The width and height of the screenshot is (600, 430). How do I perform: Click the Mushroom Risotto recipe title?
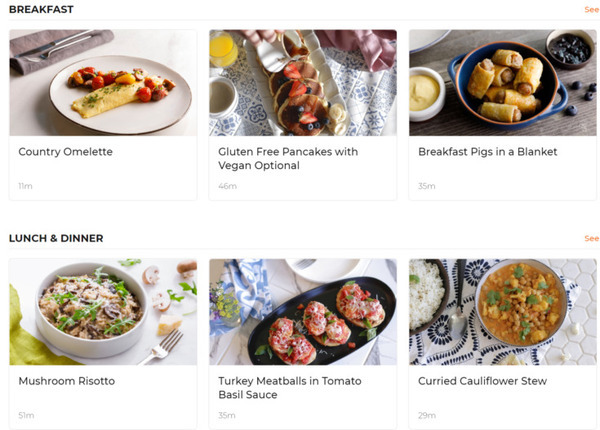[x=66, y=381]
